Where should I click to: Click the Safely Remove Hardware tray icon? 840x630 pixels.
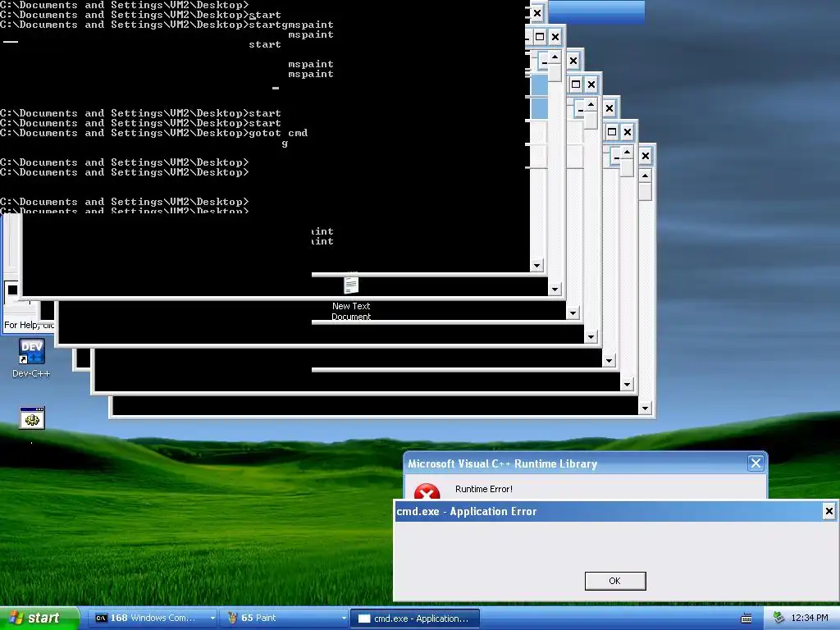click(x=779, y=619)
